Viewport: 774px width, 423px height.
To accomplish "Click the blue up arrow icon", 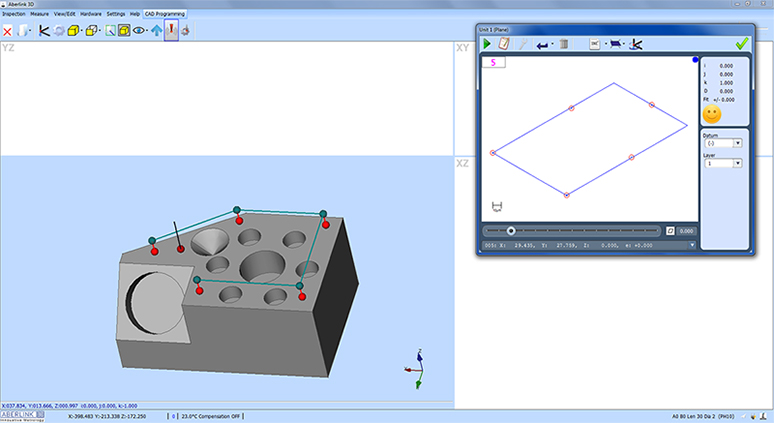I will point(156,31).
